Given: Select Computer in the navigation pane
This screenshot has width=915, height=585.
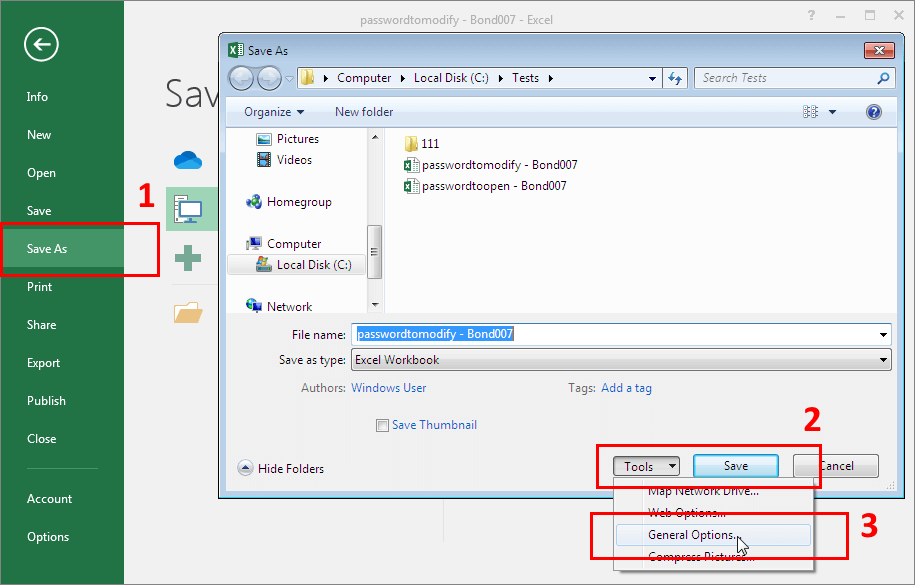Looking at the screenshot, I should 284,243.
